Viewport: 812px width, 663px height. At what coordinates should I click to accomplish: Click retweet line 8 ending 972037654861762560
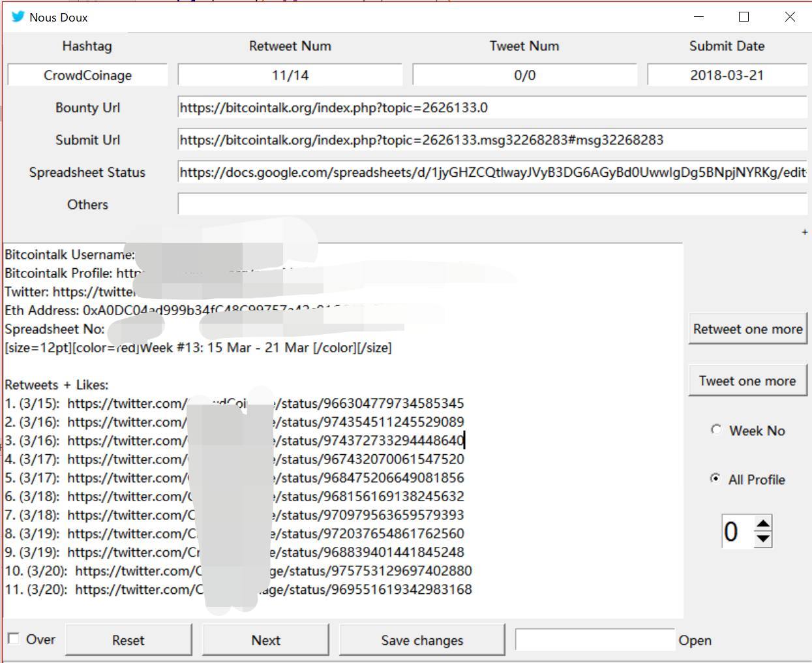pos(235,534)
